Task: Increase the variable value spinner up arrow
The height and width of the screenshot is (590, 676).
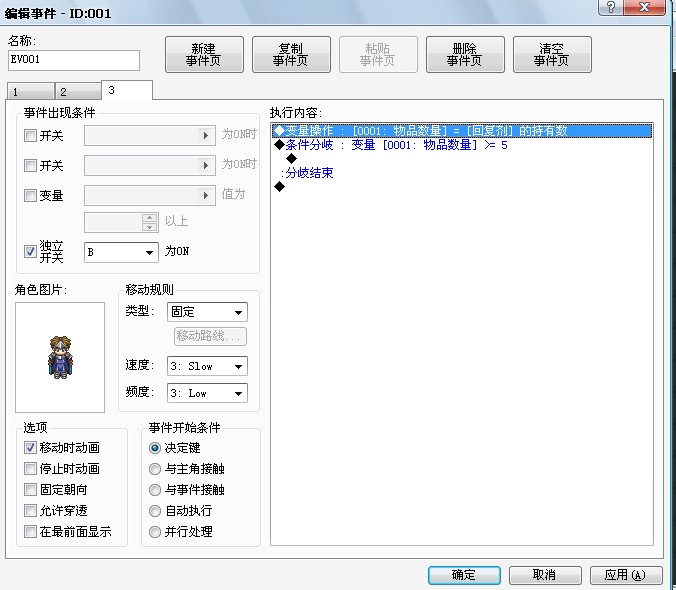Action: (x=150, y=218)
